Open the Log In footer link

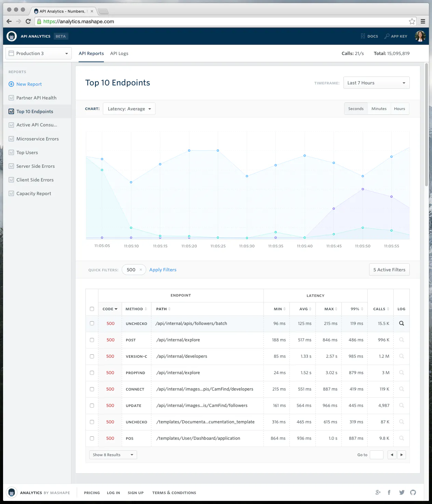pyautogui.click(x=113, y=493)
